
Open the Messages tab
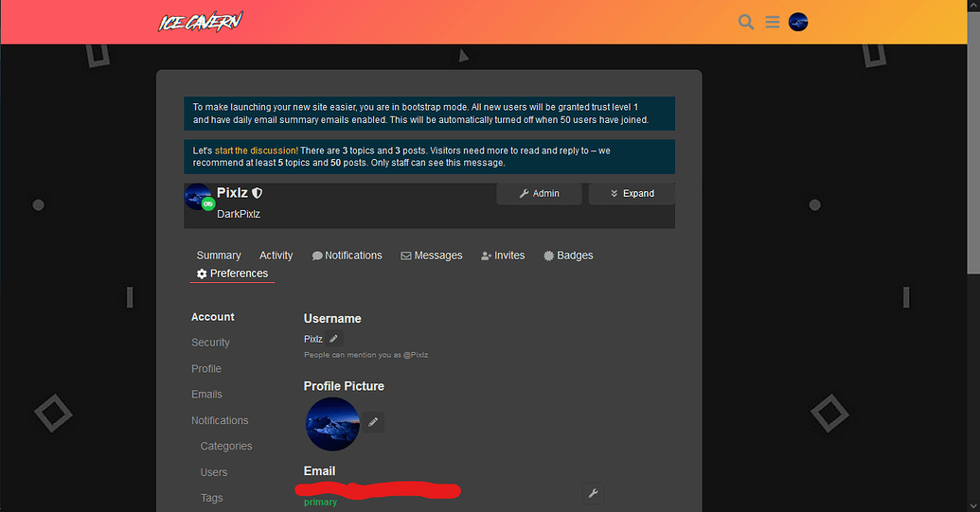(x=432, y=256)
